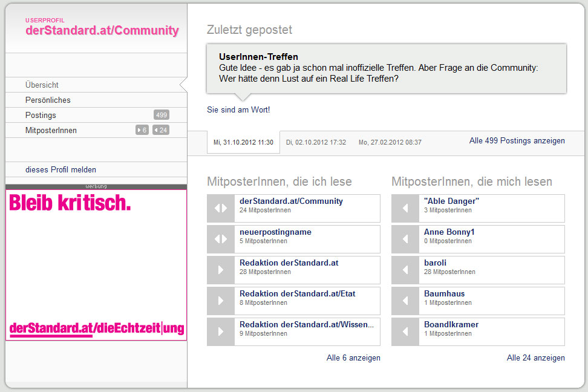
Task: Click the left arrow icon beside Anne Bonny1
Action: click(x=405, y=239)
